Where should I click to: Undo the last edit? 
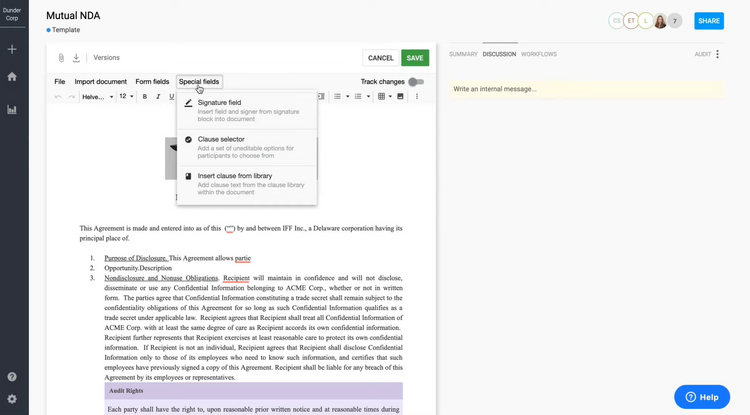point(58,97)
